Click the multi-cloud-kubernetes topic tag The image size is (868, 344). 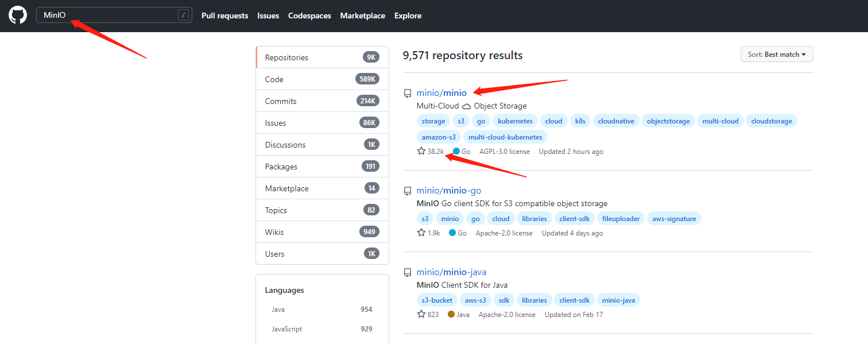click(x=505, y=137)
